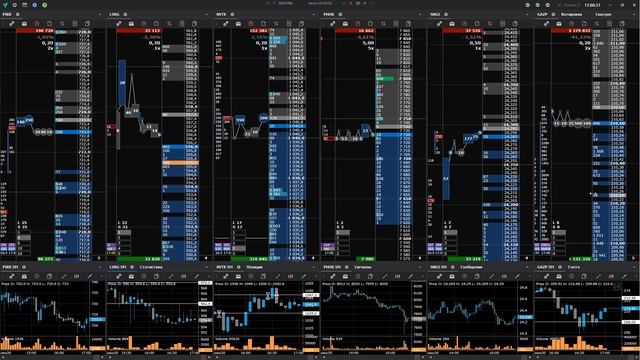Select the LSRG 5M chart tab
Image resolution: width=640 pixels, height=360 pixels.
[x=118, y=267]
